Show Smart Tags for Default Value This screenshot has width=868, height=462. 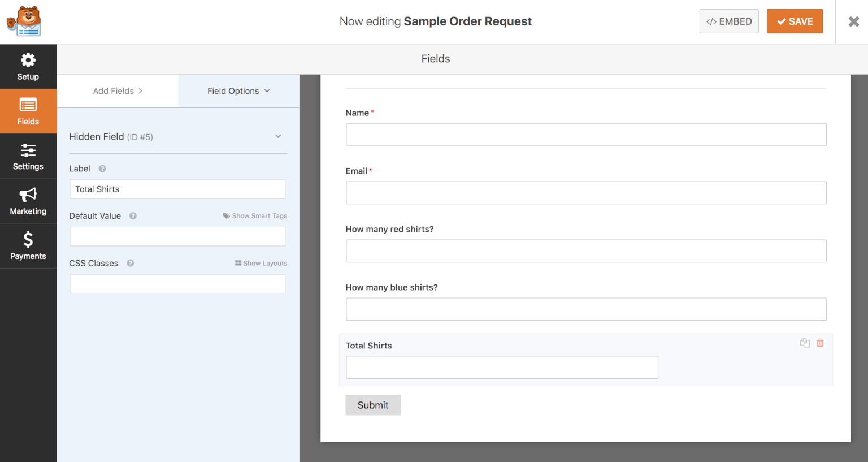pos(255,215)
